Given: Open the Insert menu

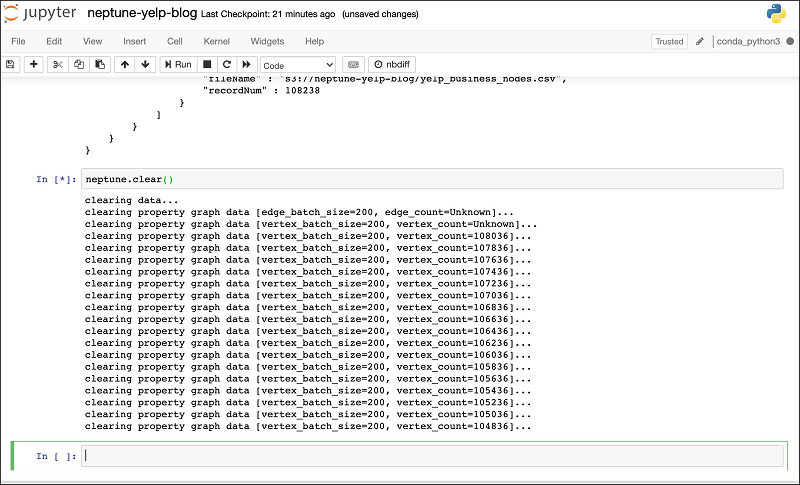Looking at the screenshot, I should coord(134,41).
